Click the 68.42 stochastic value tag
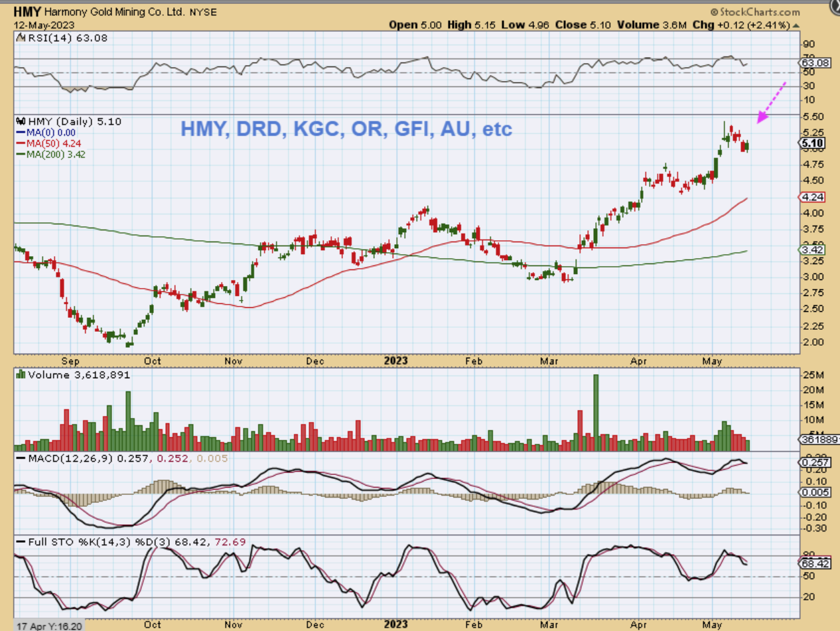Image resolution: width=840 pixels, height=631 pixels. (x=814, y=563)
